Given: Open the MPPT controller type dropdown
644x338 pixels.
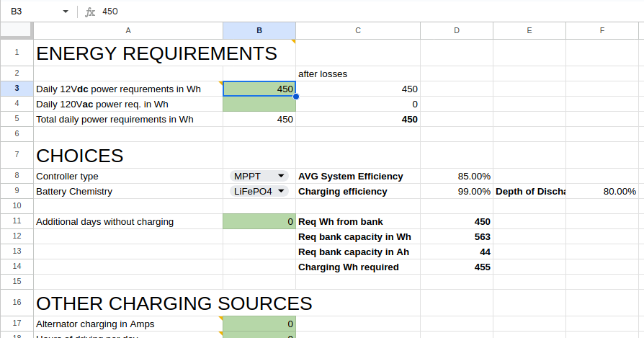Looking at the screenshot, I should (x=259, y=176).
